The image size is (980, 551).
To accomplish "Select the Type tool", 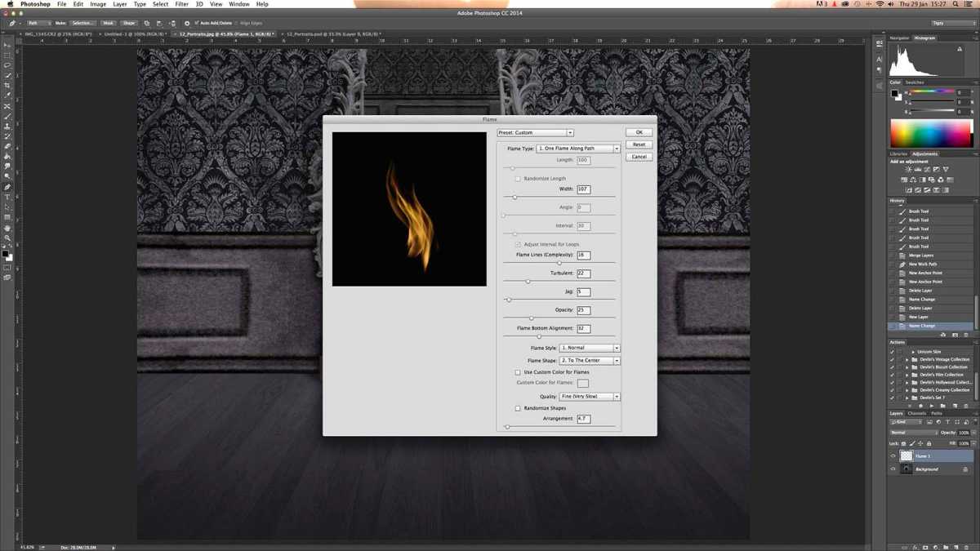I will [7, 198].
